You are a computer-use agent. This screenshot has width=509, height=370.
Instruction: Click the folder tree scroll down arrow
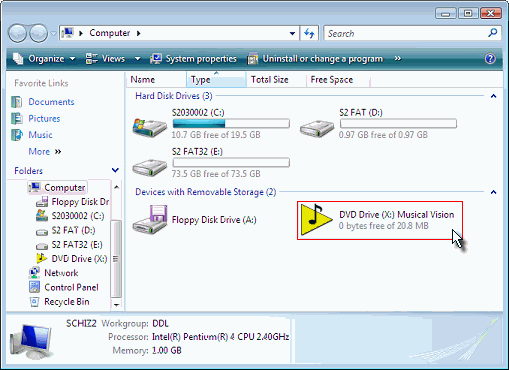(x=116, y=305)
